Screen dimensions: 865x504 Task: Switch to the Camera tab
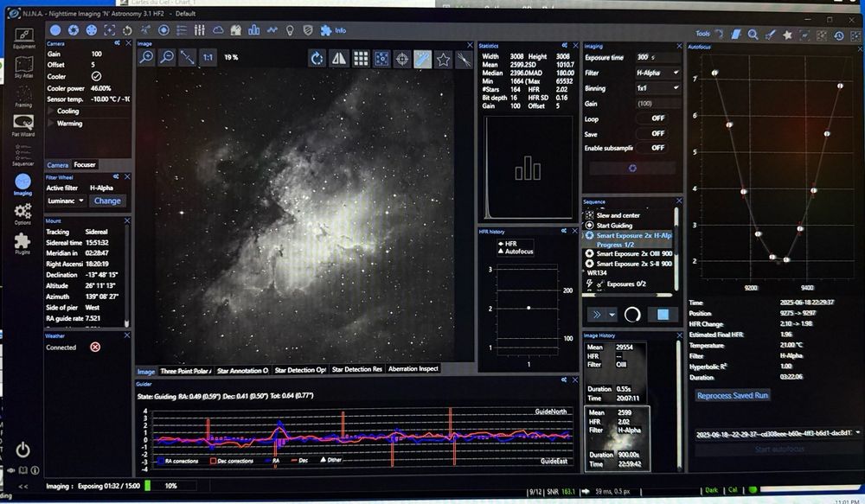58,165
